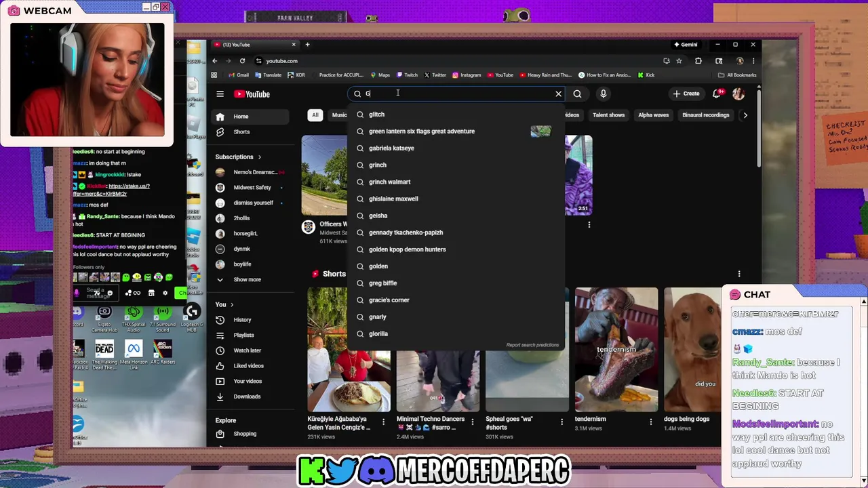Screen dimensions: 868x488
Task: Expand the Subscriptions section chevron
Action: coord(259,157)
